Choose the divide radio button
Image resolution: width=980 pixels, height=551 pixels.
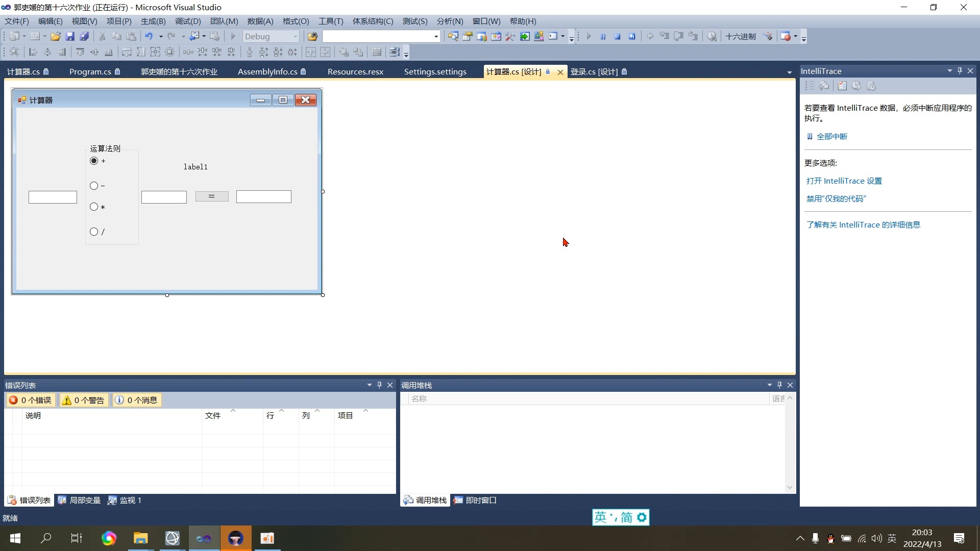[94, 232]
